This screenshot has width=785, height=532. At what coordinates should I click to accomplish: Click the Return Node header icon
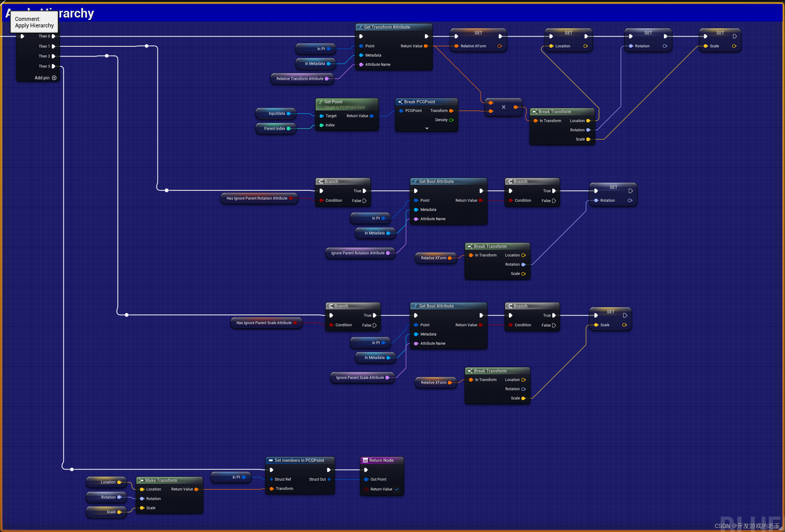point(365,460)
